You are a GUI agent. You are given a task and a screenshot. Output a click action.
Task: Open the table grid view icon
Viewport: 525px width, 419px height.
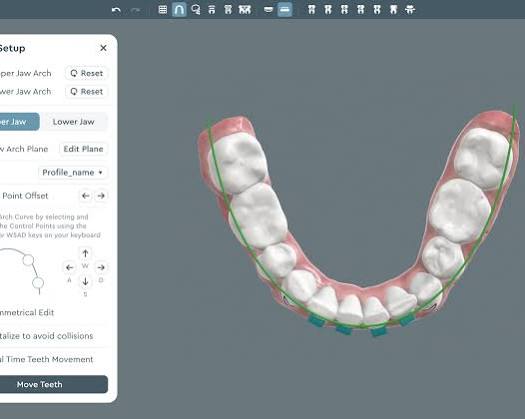(163, 9)
